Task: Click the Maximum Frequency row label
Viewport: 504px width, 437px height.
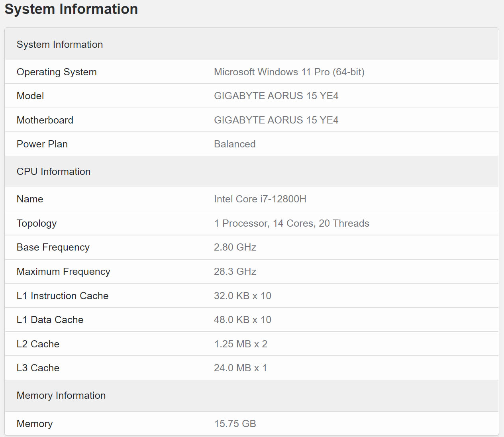Action: 63,272
